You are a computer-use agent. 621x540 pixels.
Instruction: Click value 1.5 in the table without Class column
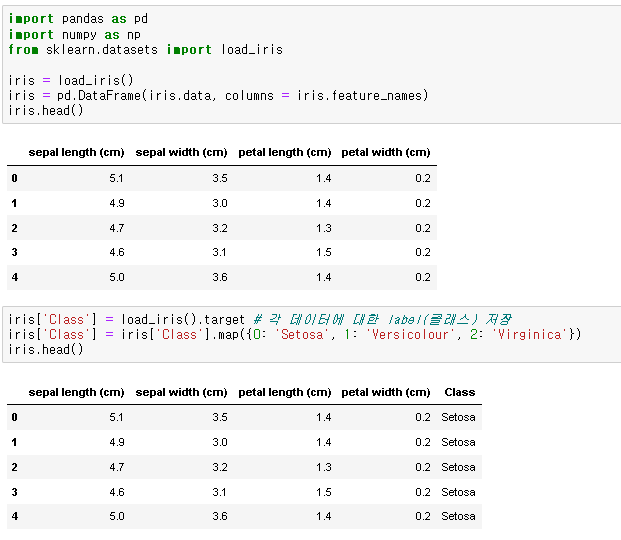pyautogui.click(x=324, y=252)
